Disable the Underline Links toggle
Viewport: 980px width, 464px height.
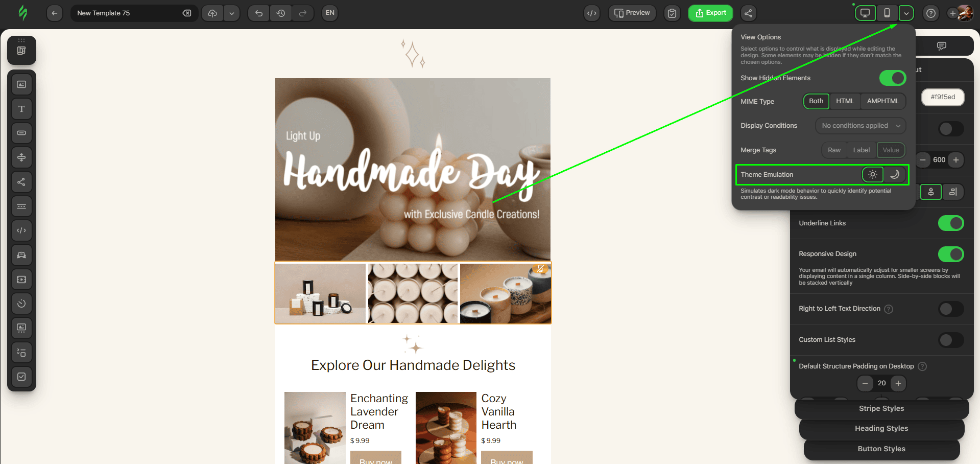click(950, 223)
